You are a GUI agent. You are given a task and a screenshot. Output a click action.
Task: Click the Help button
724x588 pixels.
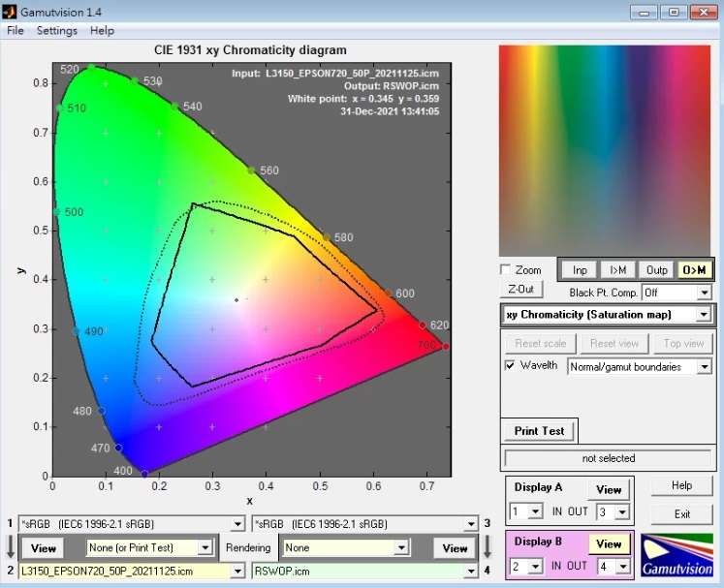coord(681,485)
